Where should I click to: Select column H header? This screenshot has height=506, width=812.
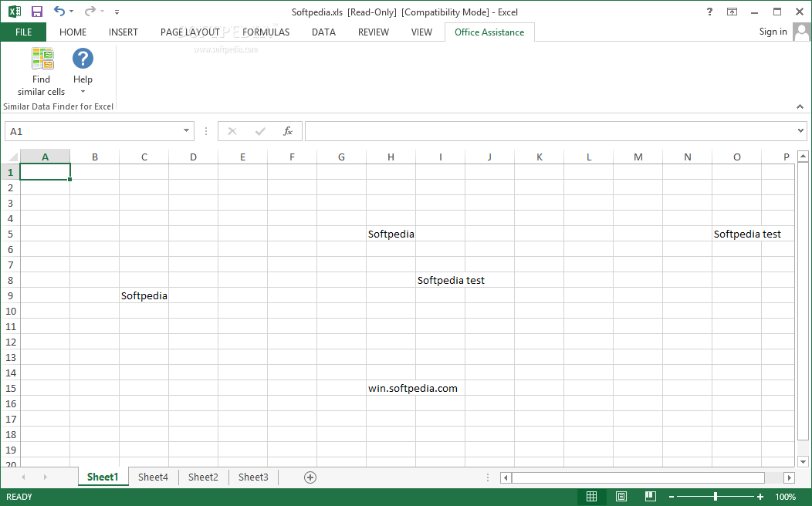[391, 157]
